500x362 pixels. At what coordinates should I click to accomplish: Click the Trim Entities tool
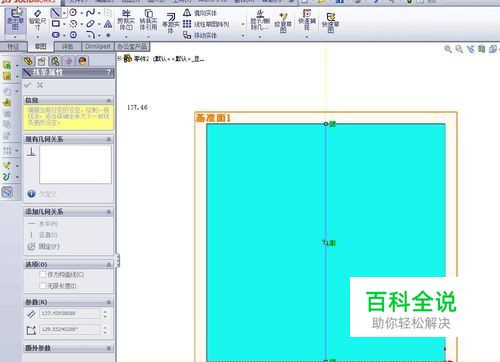pos(126,21)
